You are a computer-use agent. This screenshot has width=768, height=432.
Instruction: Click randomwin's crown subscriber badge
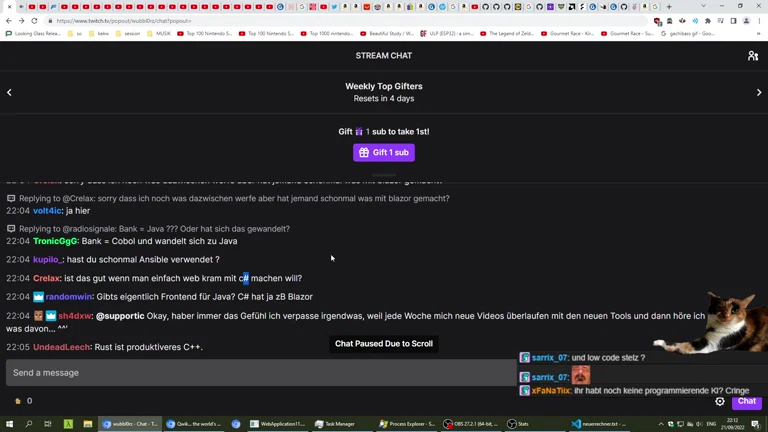(x=39, y=297)
